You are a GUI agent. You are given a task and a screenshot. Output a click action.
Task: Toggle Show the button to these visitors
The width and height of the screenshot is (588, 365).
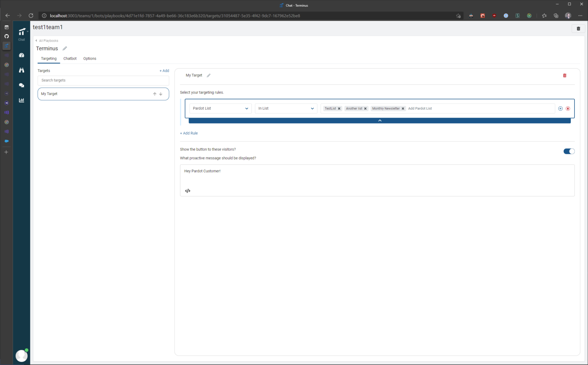pos(569,151)
